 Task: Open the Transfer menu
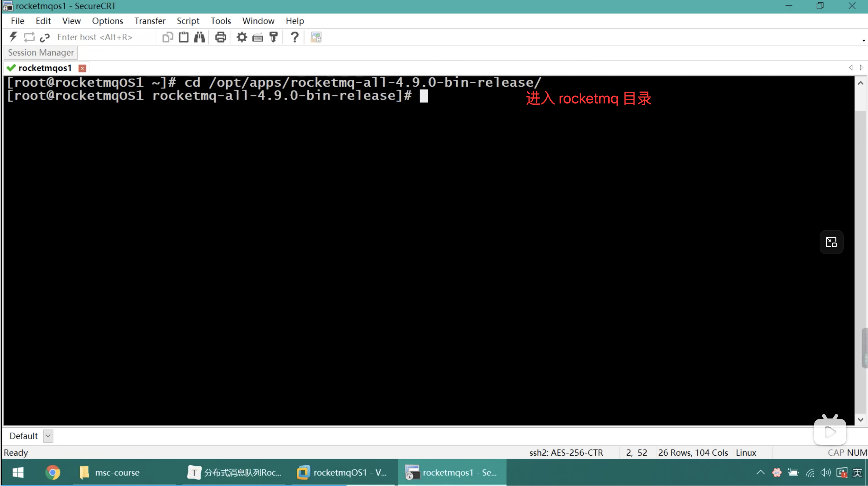point(150,21)
